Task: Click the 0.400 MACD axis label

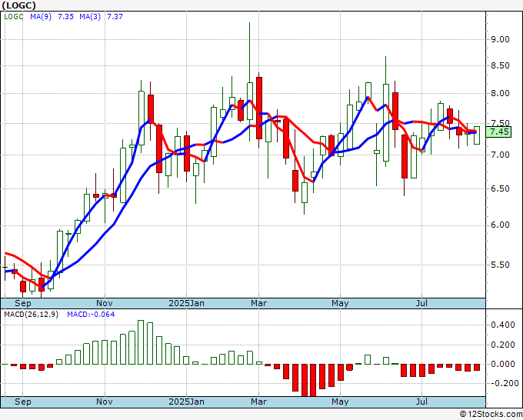Action: point(503,325)
